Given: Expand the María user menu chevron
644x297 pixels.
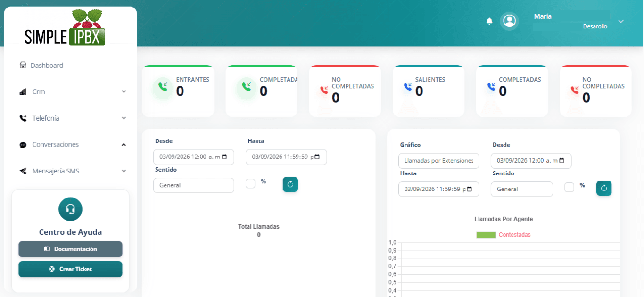Looking at the screenshot, I should point(621,21).
